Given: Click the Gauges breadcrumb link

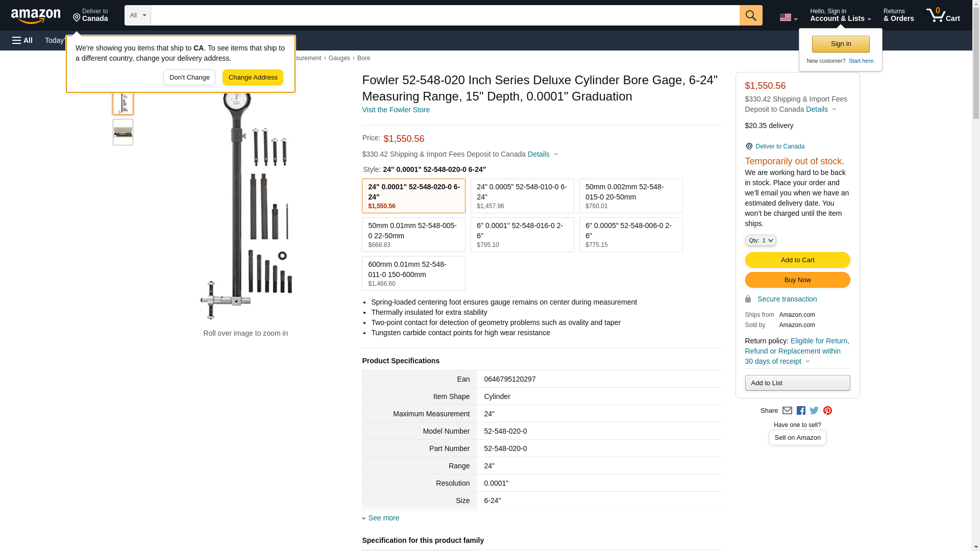Looking at the screenshot, I should (x=339, y=58).
